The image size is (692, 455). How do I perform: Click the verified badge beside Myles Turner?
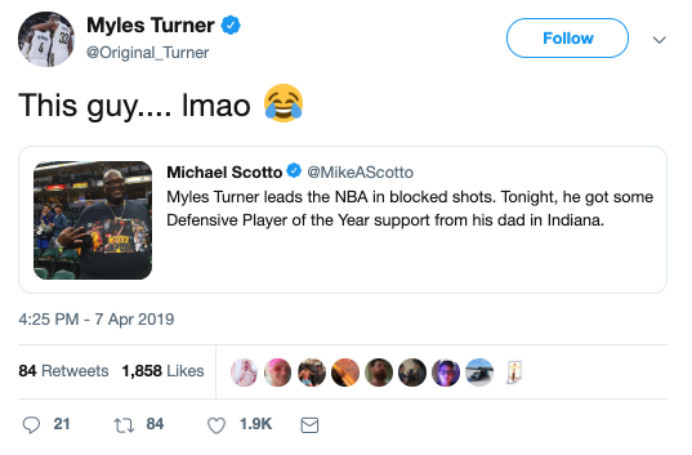[228, 26]
